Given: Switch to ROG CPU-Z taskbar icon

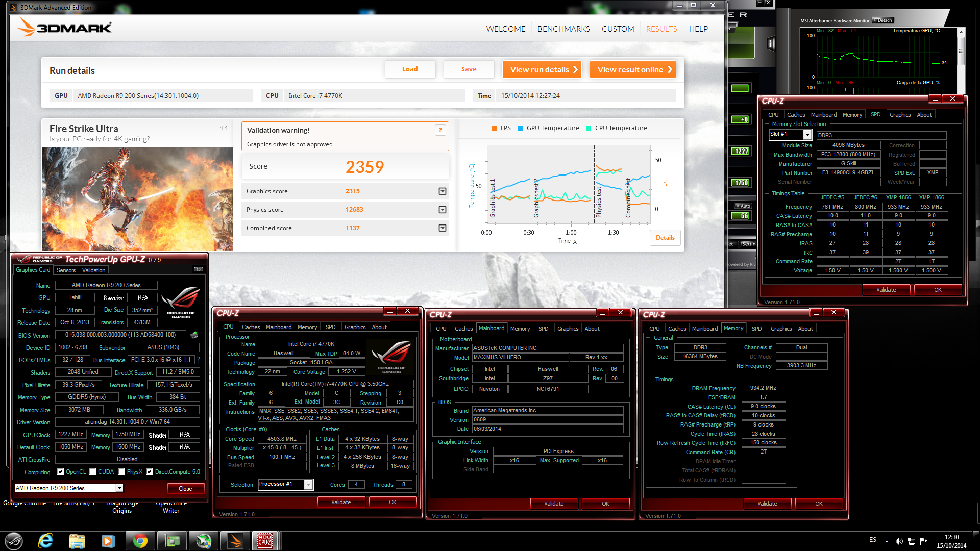Looking at the screenshot, I should pos(265,541).
